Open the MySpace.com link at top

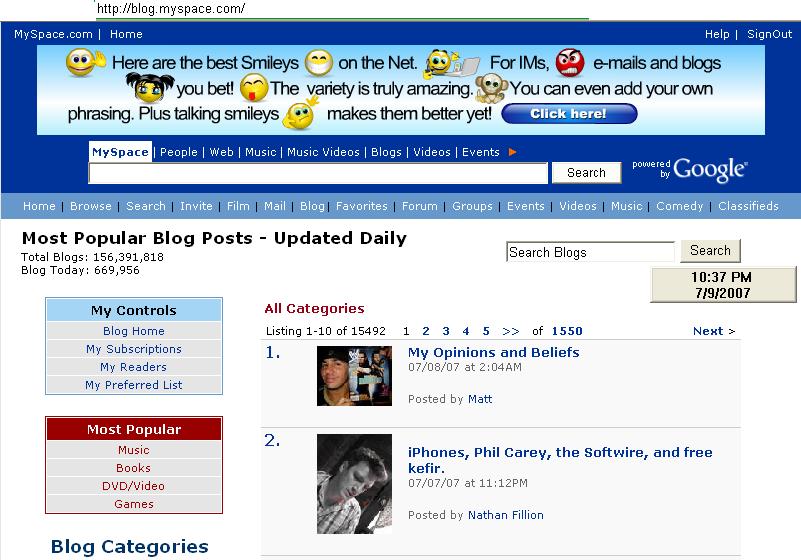[53, 34]
